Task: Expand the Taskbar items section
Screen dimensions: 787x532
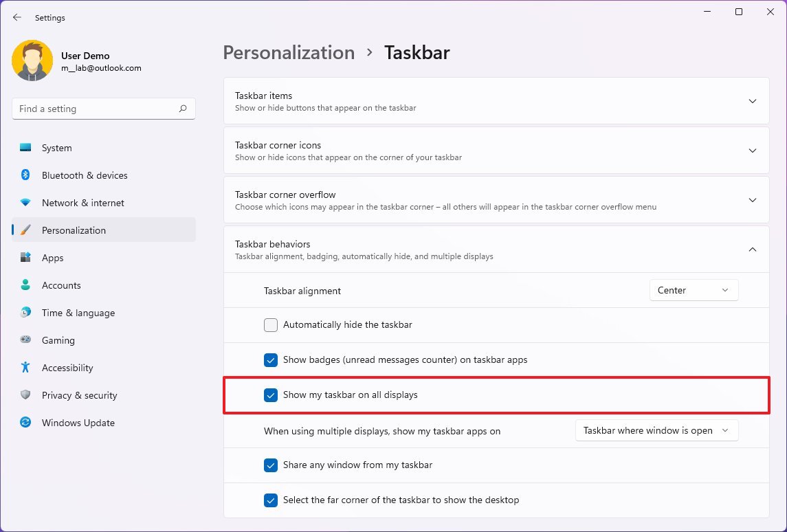Action: 753,101
